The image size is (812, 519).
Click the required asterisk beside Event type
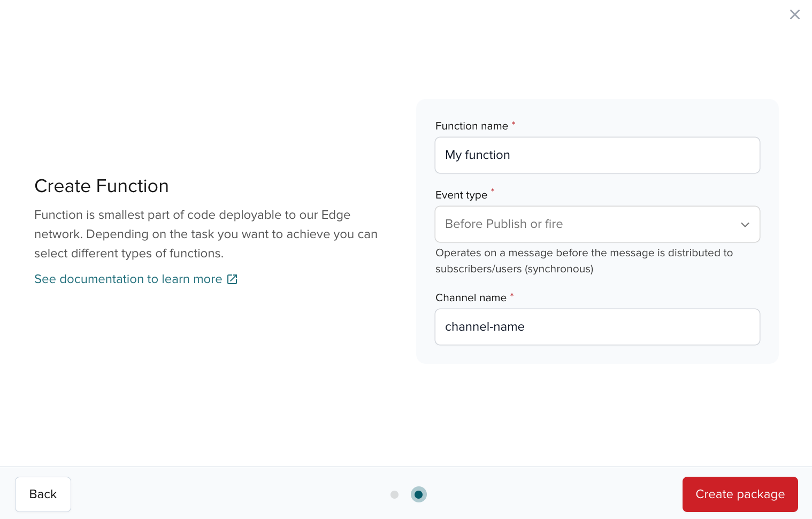493,190
